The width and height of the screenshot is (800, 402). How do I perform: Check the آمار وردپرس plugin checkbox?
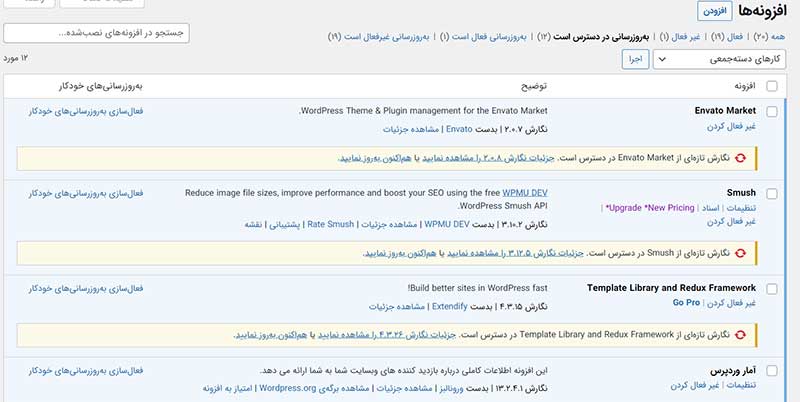click(772, 371)
